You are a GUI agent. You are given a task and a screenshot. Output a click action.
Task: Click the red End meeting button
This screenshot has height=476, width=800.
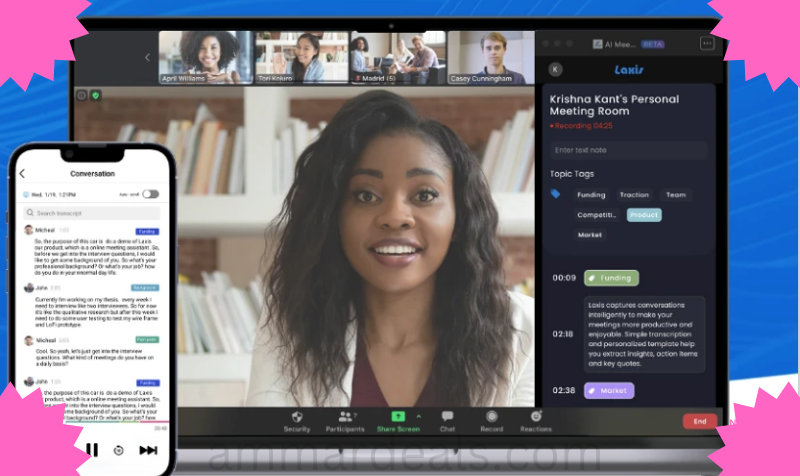pos(700,421)
